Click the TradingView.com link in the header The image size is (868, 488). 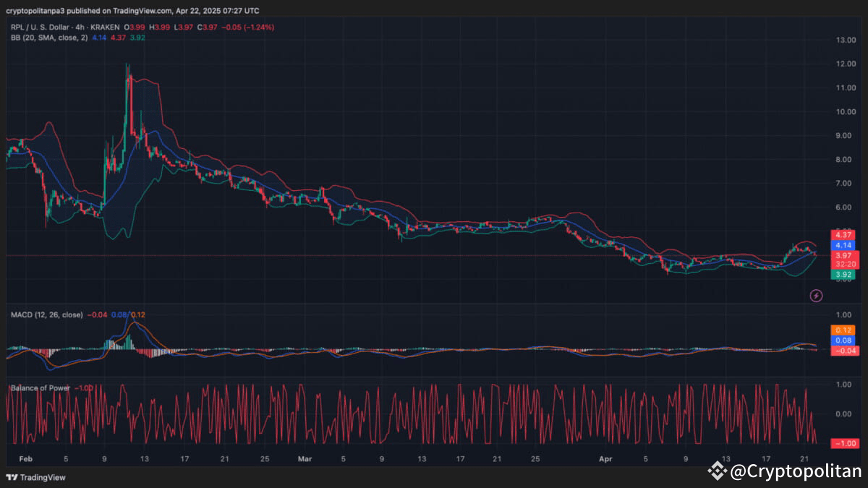coord(141,10)
